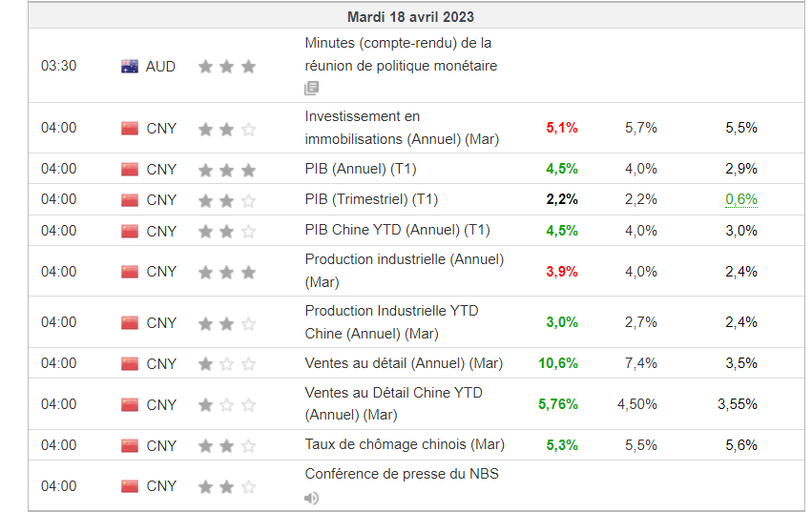
Task: Open Minutes de la réunion de politique monétaire
Action: pos(401,54)
